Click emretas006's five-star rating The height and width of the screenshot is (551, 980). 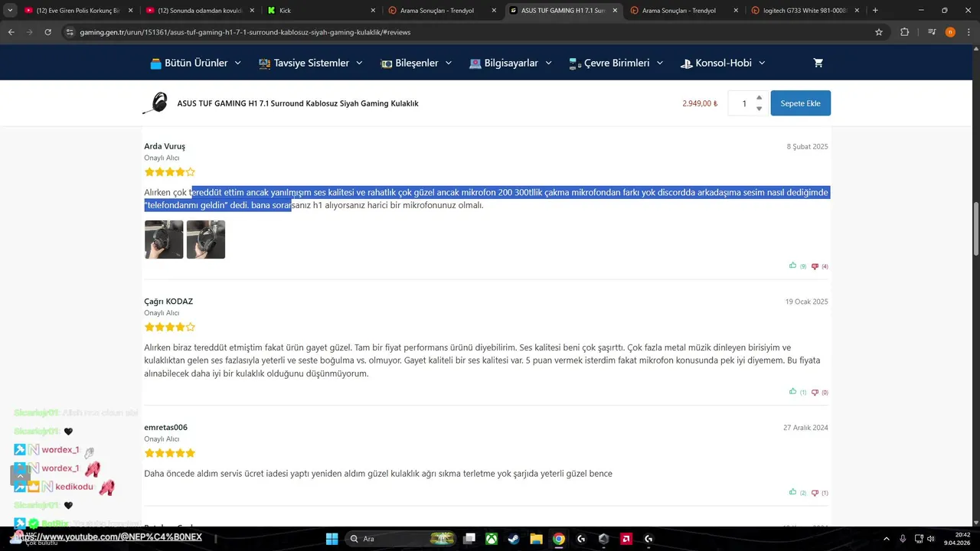170,453
